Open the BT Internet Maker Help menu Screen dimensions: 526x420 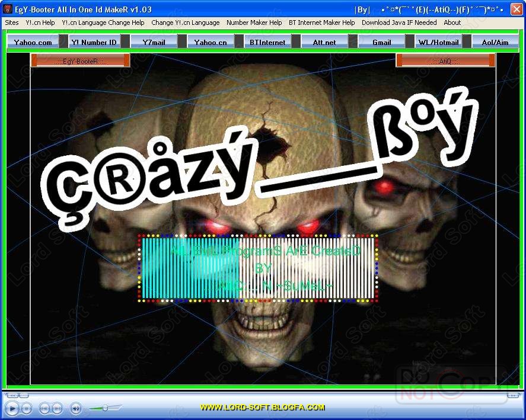[321, 23]
